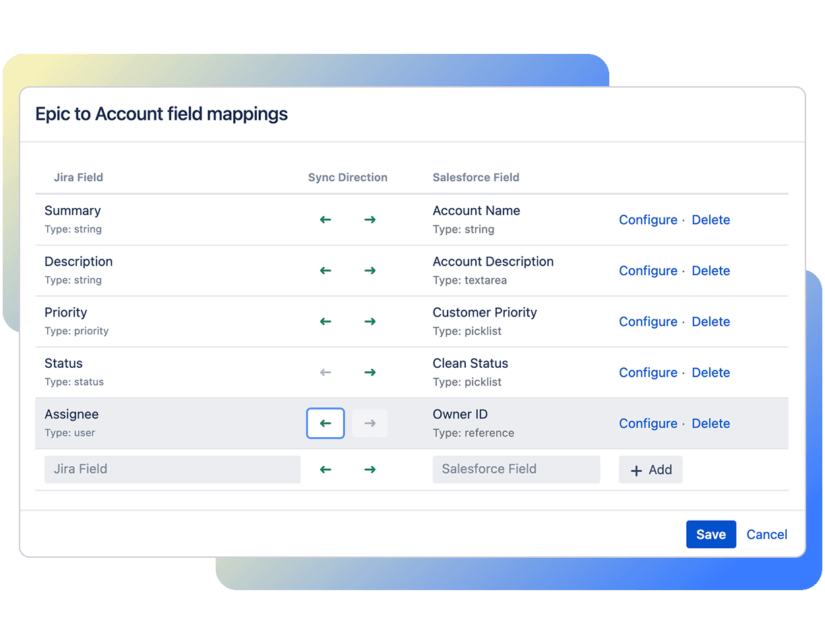Image resolution: width=825 pixels, height=644 pixels.
Task: Click the Owner ID field
Action: [460, 414]
